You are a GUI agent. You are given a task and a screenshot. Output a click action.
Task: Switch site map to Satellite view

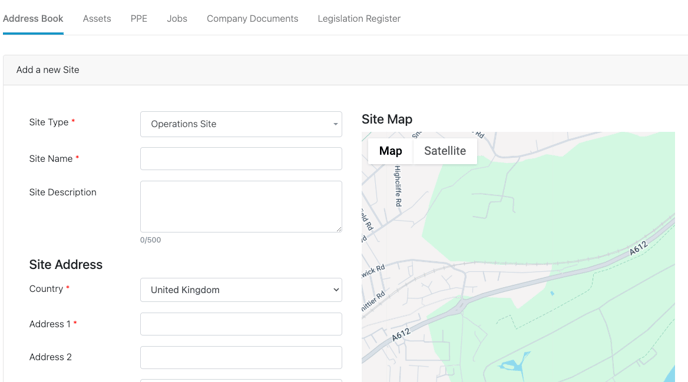(x=445, y=151)
